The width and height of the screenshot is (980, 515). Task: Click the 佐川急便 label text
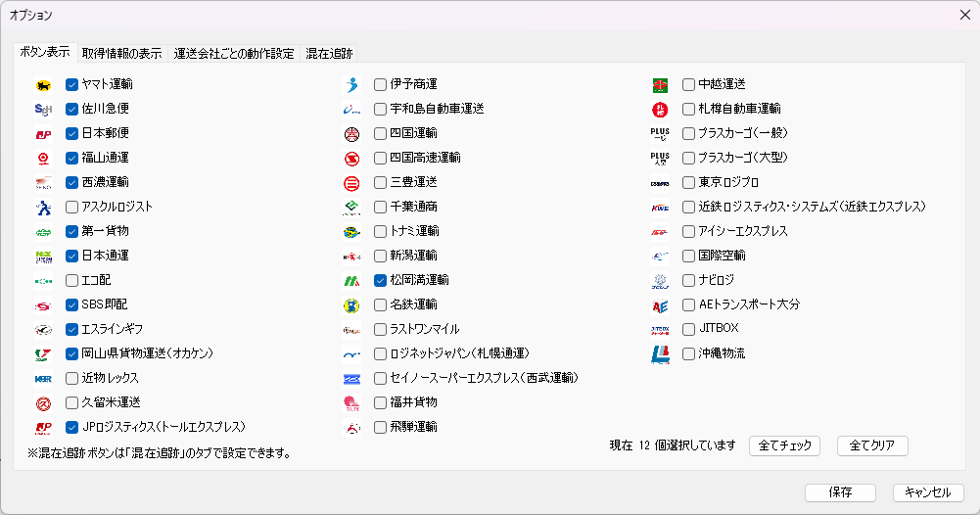coord(105,109)
